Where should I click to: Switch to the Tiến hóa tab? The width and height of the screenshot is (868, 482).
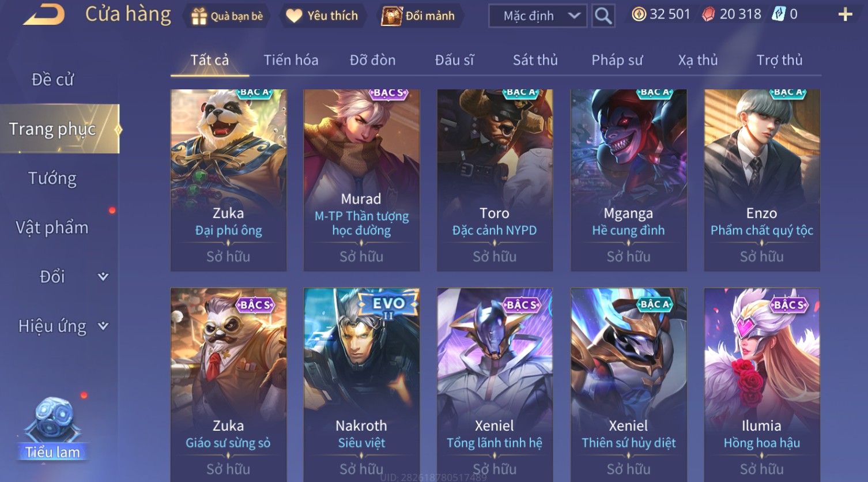291,60
